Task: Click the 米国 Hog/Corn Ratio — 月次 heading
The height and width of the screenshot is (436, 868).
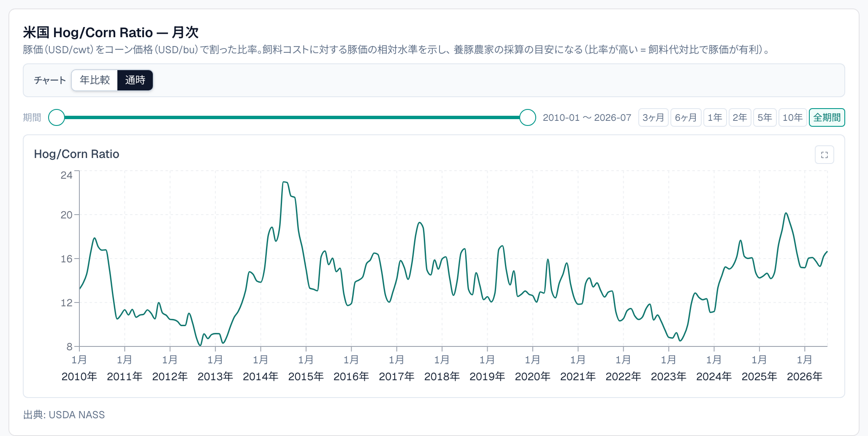Action: (111, 33)
